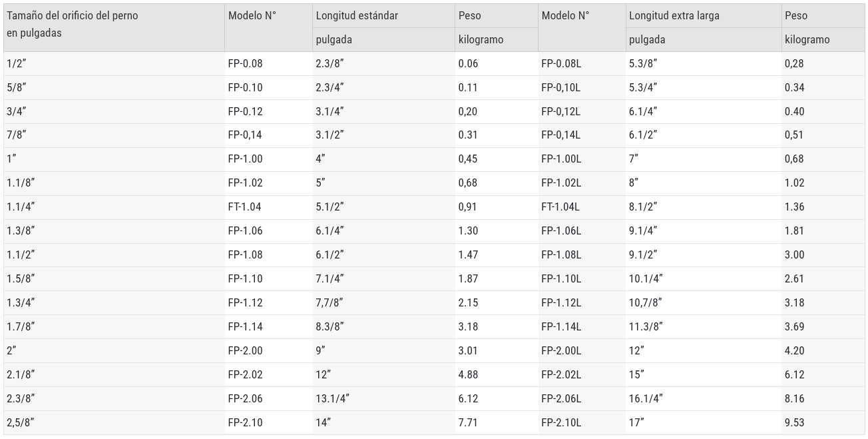Click the FP-0.08 model cell
This screenshot has width=868, height=439.
click(268, 64)
